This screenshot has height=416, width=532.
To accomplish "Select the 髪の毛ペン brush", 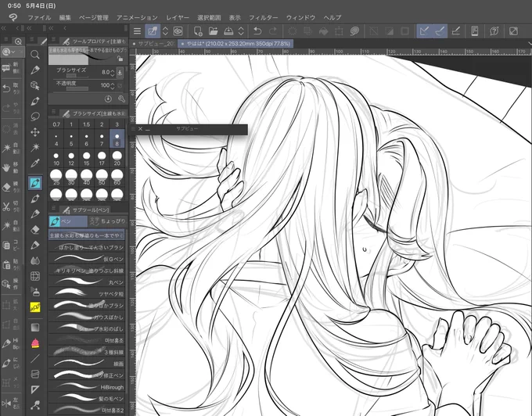I will click(87, 399).
